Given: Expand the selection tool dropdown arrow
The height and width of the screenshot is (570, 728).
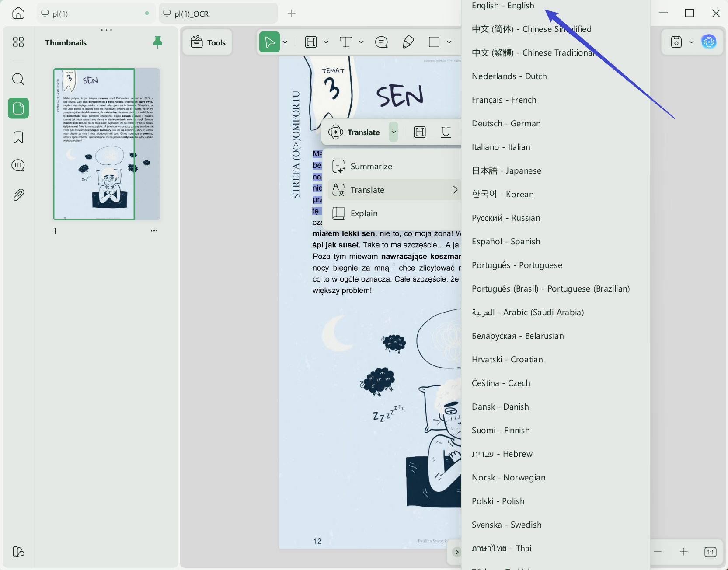Looking at the screenshot, I should (x=285, y=42).
